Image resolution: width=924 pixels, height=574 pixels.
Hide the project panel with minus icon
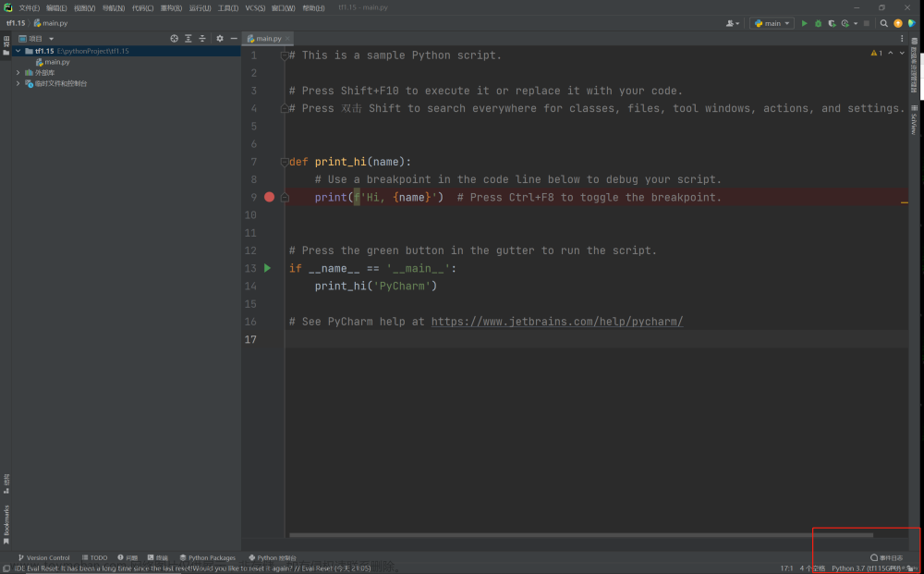click(x=234, y=38)
